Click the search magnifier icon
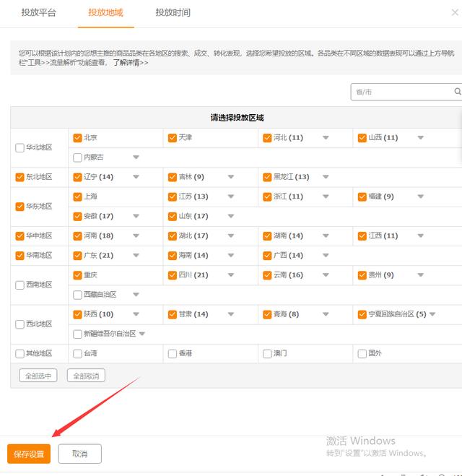 click(457, 92)
